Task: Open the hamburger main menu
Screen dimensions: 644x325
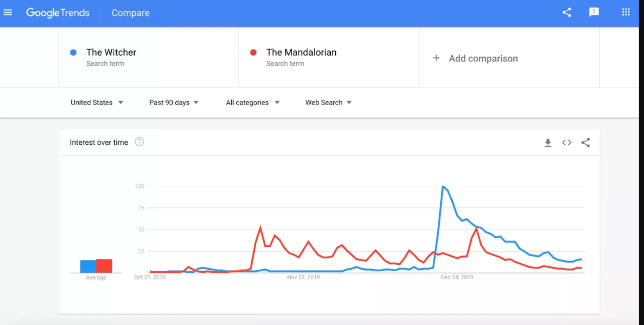Action: point(8,12)
